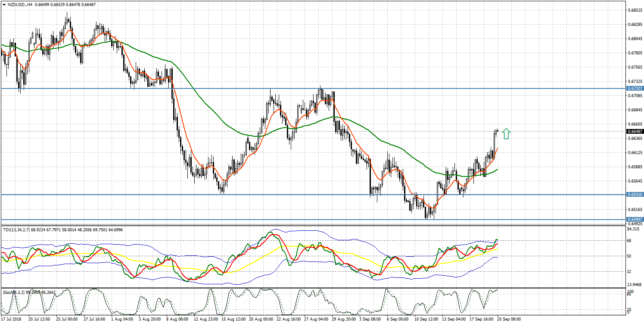Click the 0.64997 horizontal line price label
The height and width of the screenshot is (324, 644).
[x=635, y=219]
